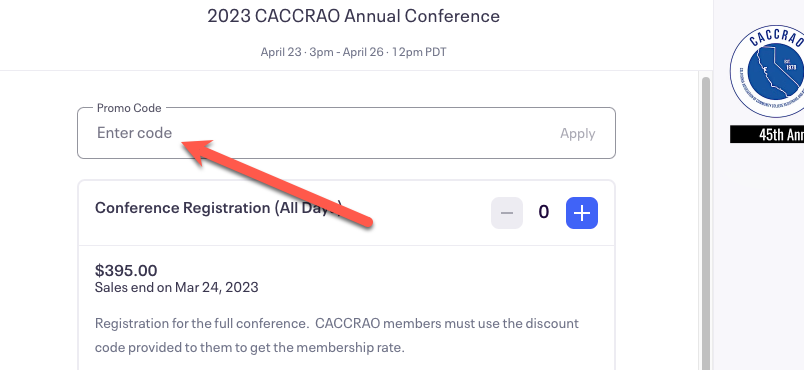This screenshot has width=804, height=370.
Task: Click the full conference registration description
Action: (x=337, y=336)
